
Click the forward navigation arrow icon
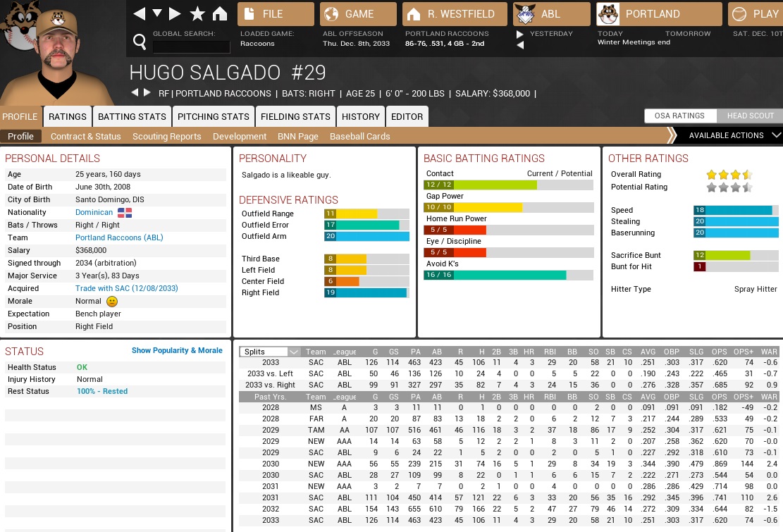tap(175, 14)
